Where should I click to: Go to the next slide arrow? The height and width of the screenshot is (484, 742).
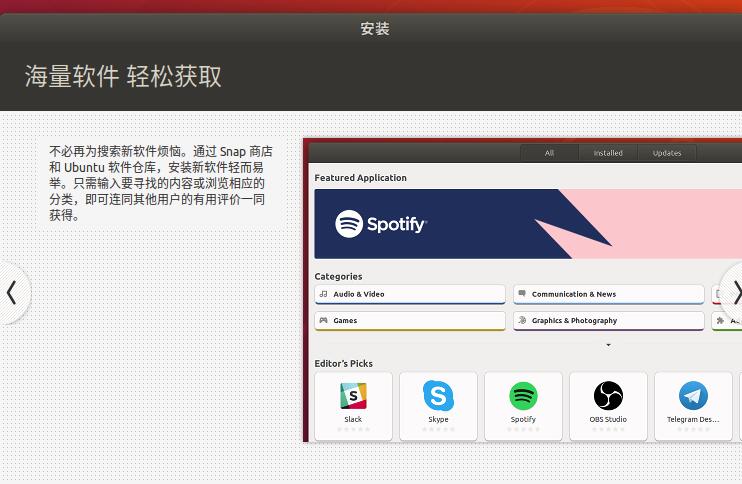(x=735, y=292)
